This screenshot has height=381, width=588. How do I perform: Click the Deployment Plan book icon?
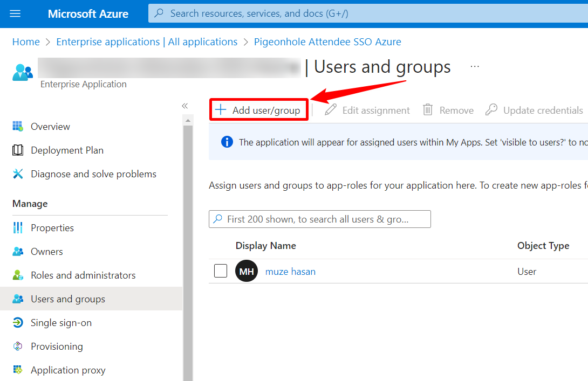coord(18,150)
